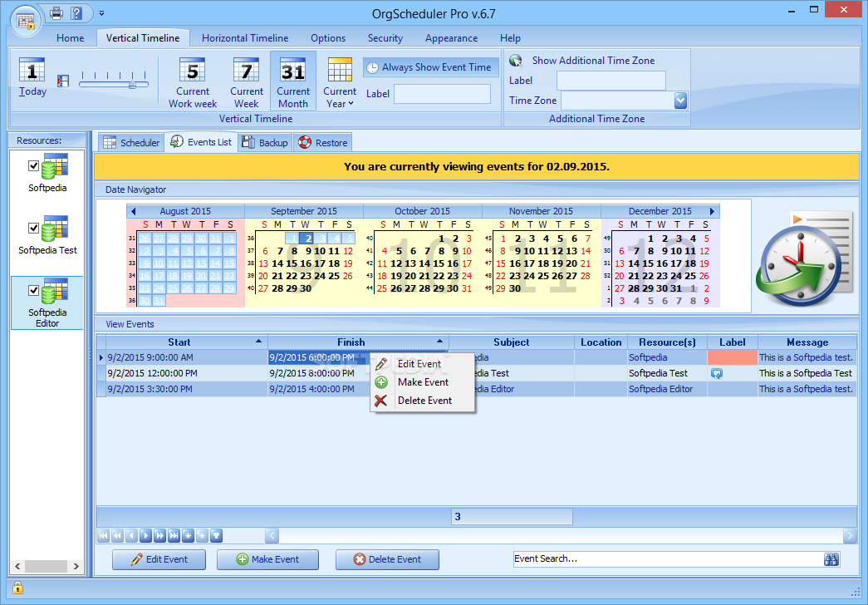Click the application menu orb button
The height and width of the screenshot is (605, 868).
point(26,21)
